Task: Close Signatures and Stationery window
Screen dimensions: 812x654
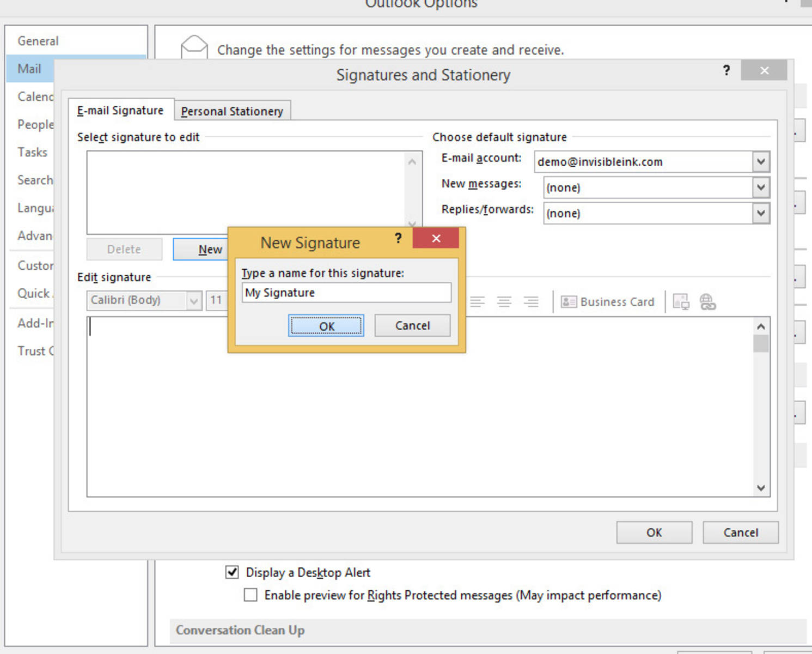Action: point(764,70)
